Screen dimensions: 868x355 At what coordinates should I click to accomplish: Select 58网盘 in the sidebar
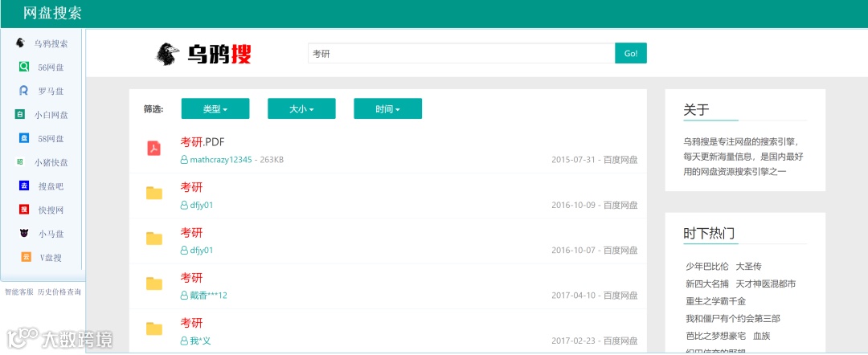point(51,139)
